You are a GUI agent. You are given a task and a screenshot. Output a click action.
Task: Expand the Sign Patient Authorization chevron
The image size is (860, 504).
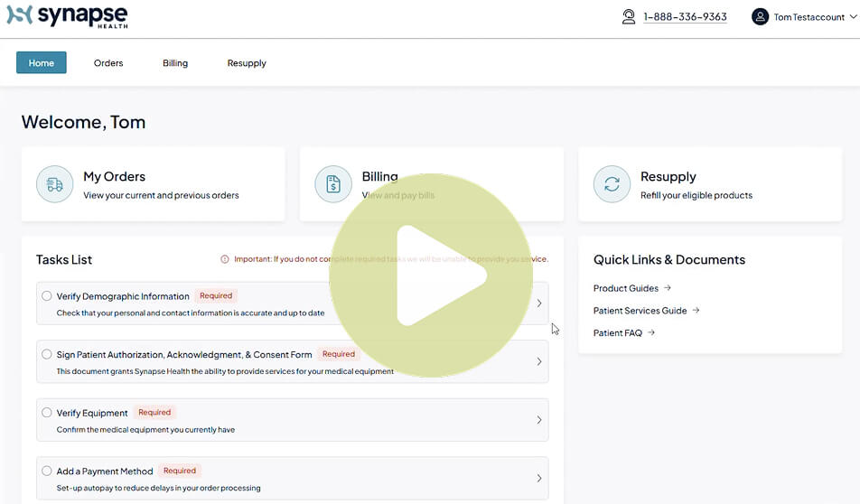[539, 361]
